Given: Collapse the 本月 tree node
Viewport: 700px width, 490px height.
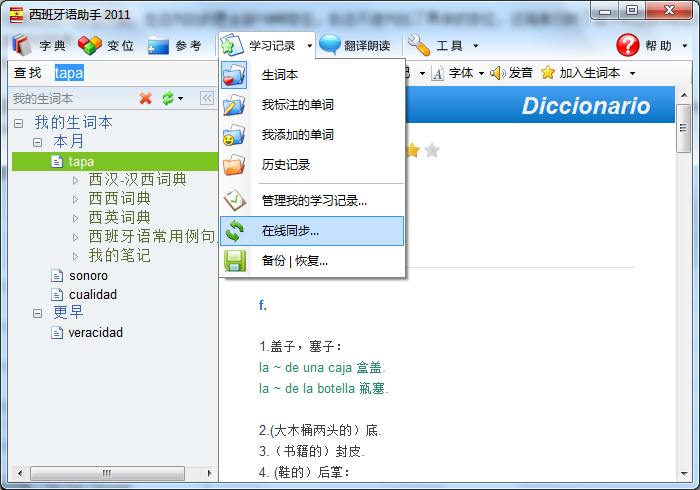Looking at the screenshot, I should pos(38,142).
